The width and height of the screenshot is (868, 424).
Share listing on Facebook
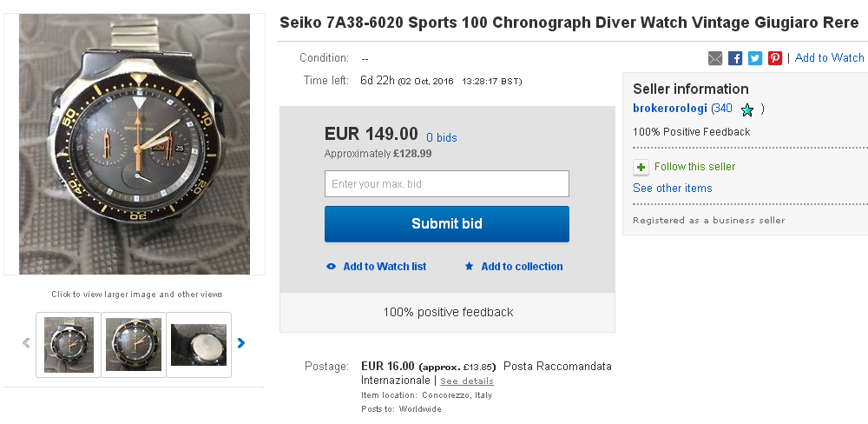tap(735, 58)
